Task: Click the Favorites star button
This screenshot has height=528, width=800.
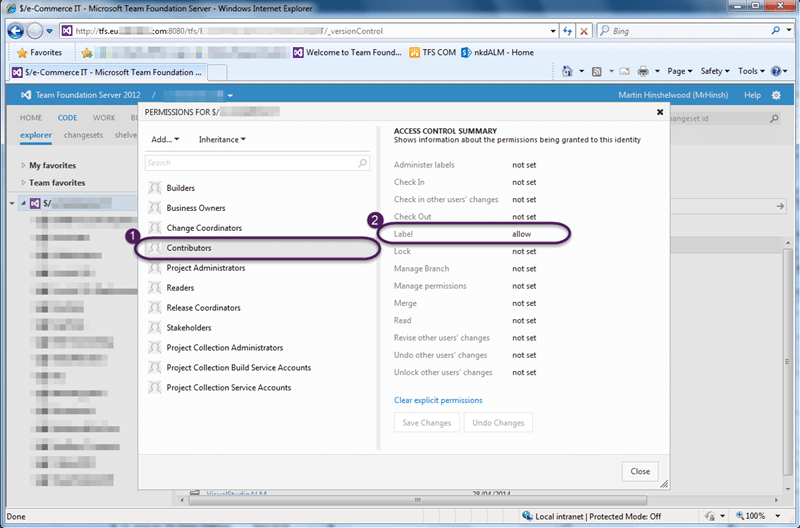Action: tap(39, 53)
